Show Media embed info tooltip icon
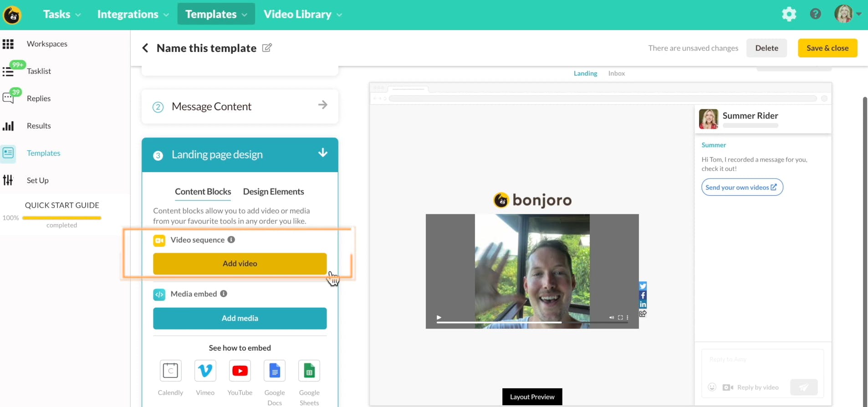868x407 pixels. coord(224,294)
